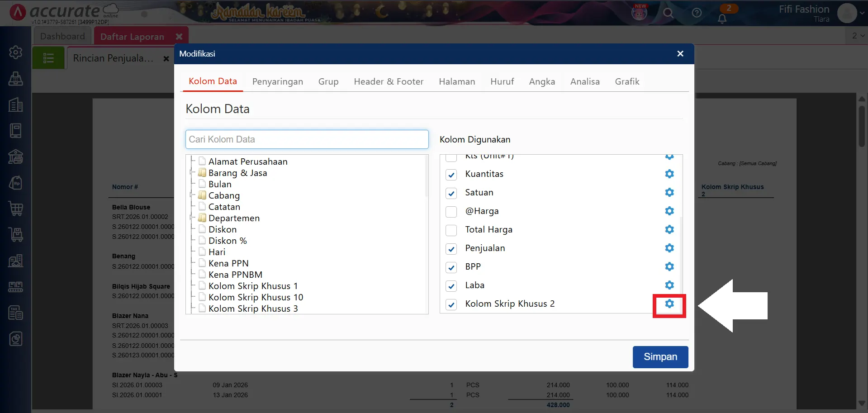Switch to the Penyaringan tab

point(277,82)
